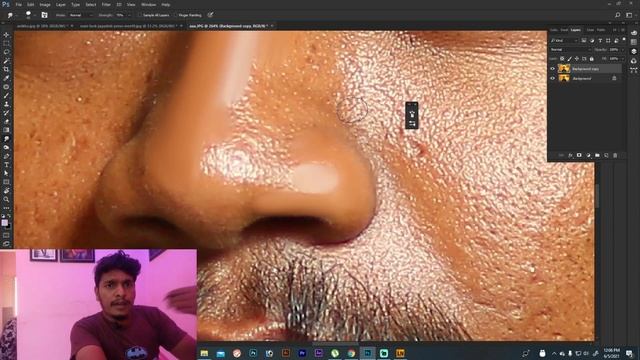Select the Zoom tool
The width and height of the screenshot is (640, 360).
[x=6, y=199]
